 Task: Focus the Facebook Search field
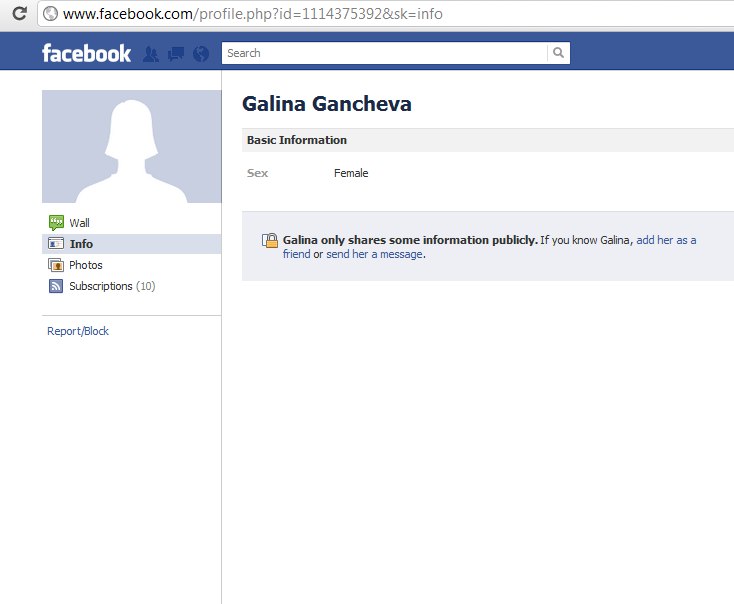tap(384, 53)
